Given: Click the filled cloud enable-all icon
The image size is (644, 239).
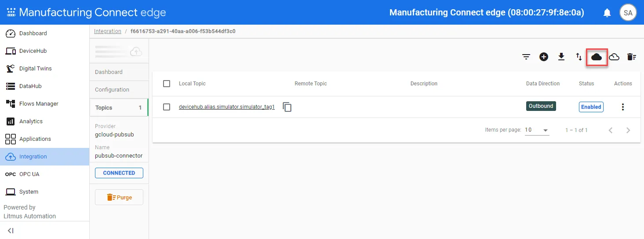Looking at the screenshot, I should pos(597,57).
